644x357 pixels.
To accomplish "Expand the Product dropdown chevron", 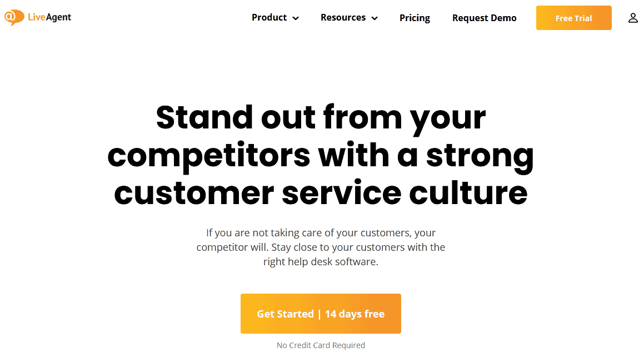I will click(x=296, y=18).
